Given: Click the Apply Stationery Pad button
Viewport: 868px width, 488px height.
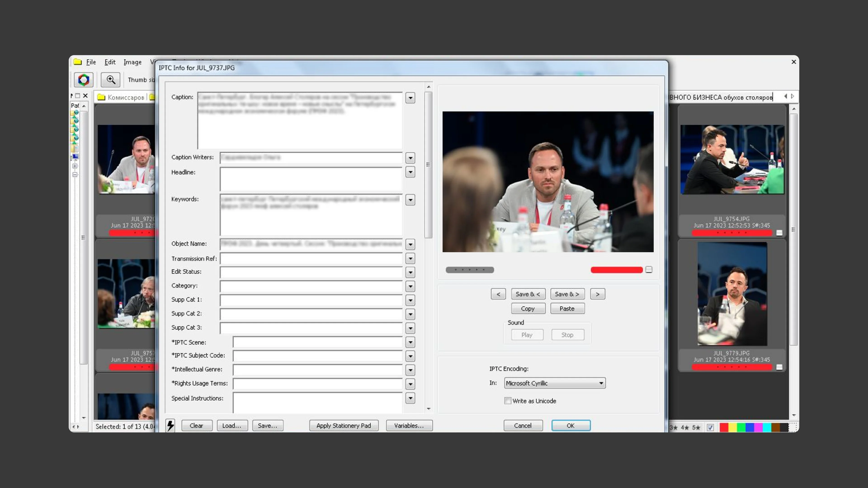Looking at the screenshot, I should click(343, 425).
